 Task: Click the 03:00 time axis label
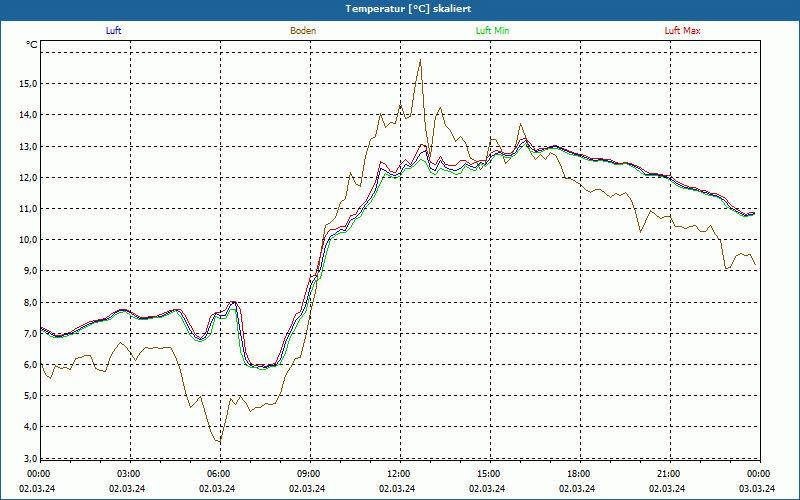coord(130,474)
